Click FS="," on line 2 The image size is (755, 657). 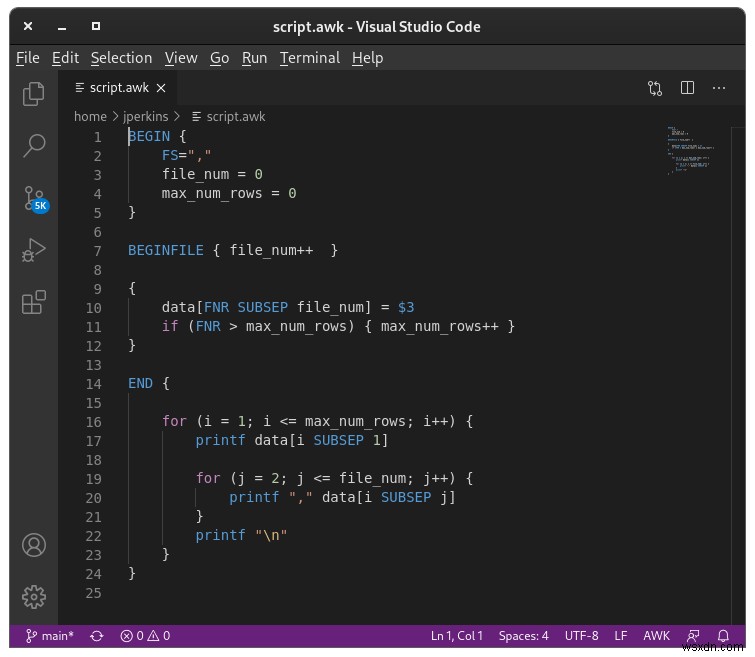pyautogui.click(x=186, y=156)
